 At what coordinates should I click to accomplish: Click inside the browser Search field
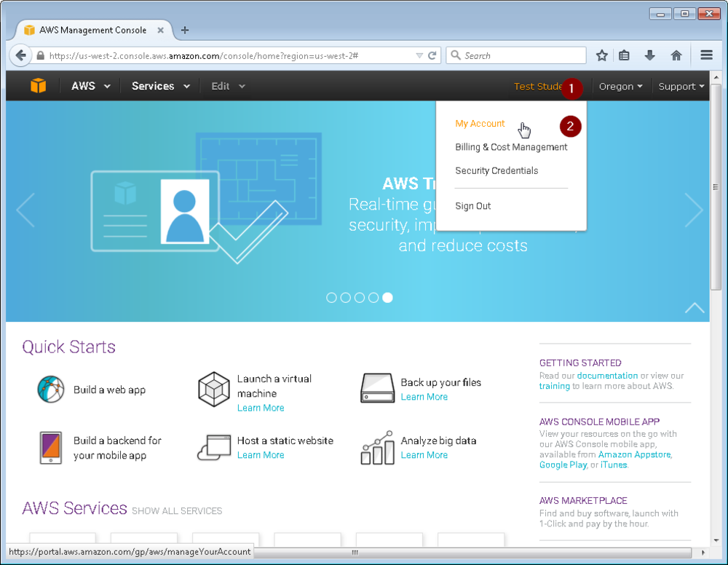click(516, 56)
